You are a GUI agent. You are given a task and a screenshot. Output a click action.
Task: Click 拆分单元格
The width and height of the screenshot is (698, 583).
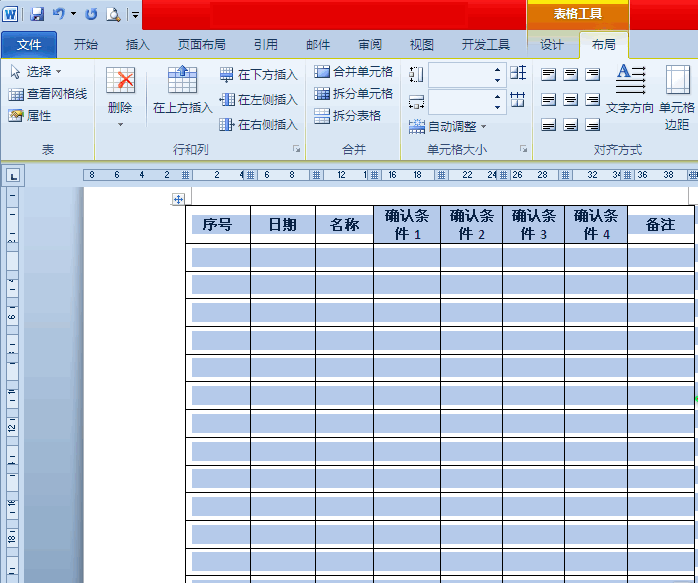click(353, 93)
